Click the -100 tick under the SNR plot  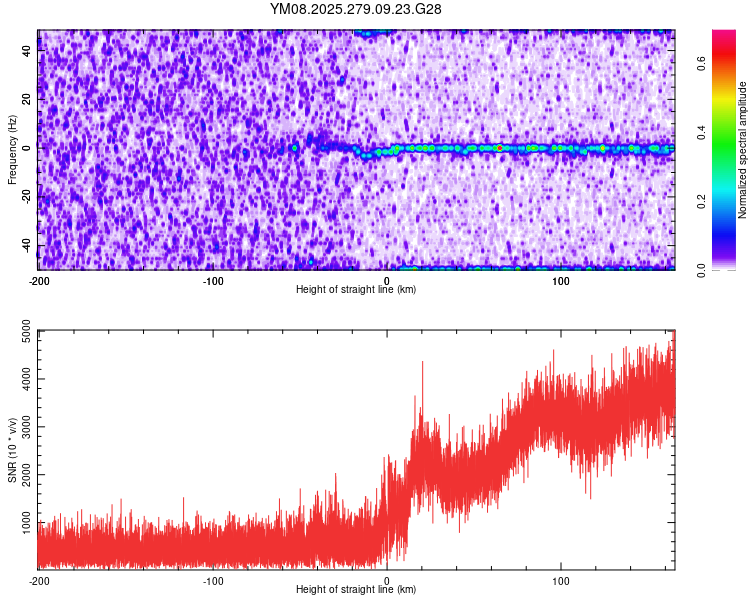[x=213, y=580]
